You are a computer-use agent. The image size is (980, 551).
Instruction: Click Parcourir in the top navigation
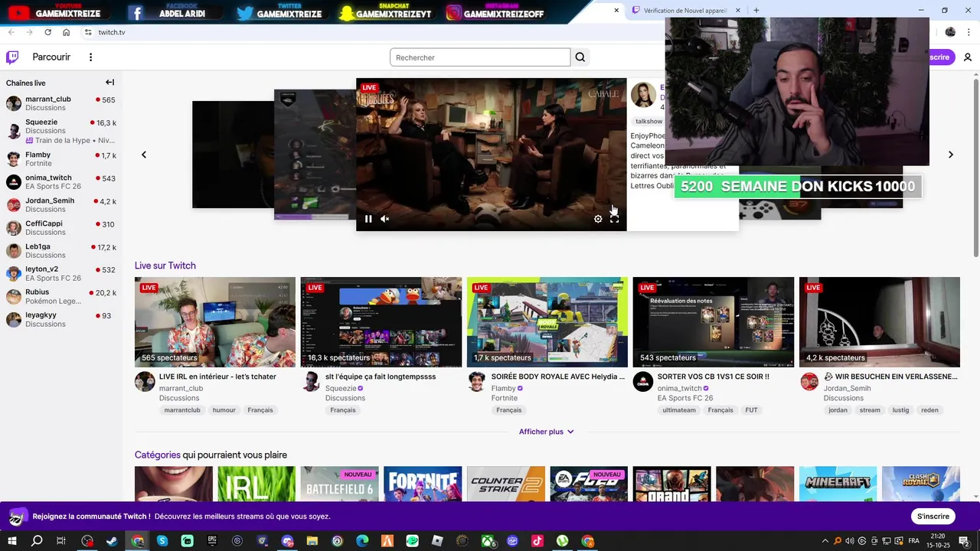[x=51, y=57]
